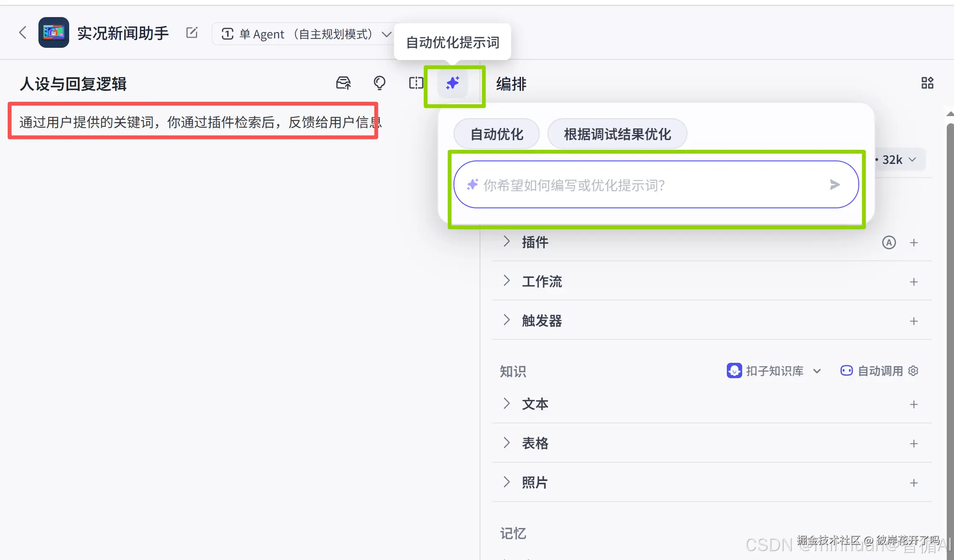Click the circled A icon on 插件 row
The width and height of the screenshot is (954, 560).
click(x=889, y=242)
